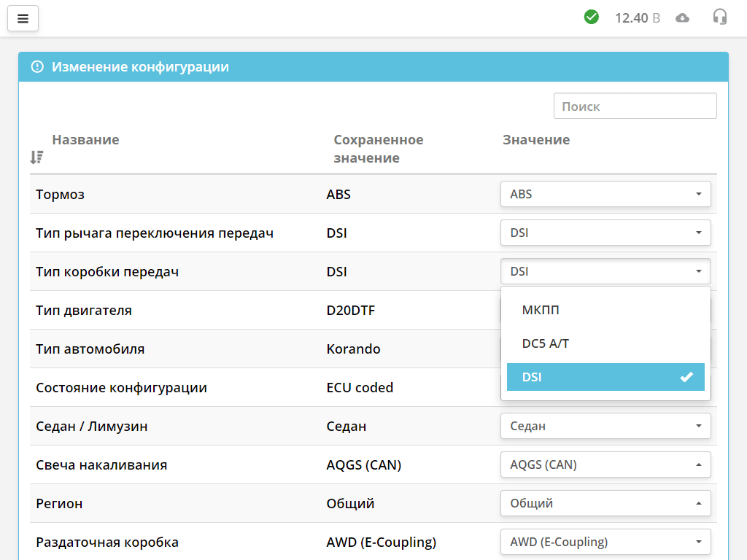This screenshot has height=560, width=747.
Task: Expand the gear shift lever type dropdown
Action: pos(605,233)
